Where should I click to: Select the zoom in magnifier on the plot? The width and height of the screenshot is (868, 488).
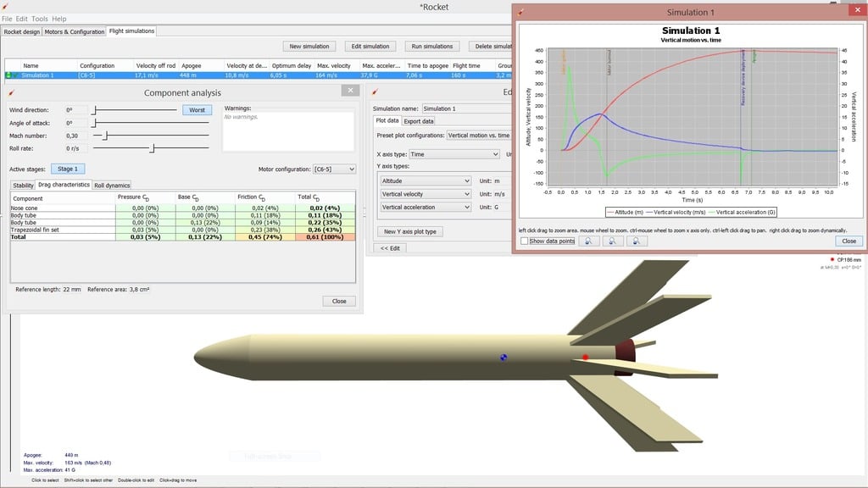click(587, 241)
